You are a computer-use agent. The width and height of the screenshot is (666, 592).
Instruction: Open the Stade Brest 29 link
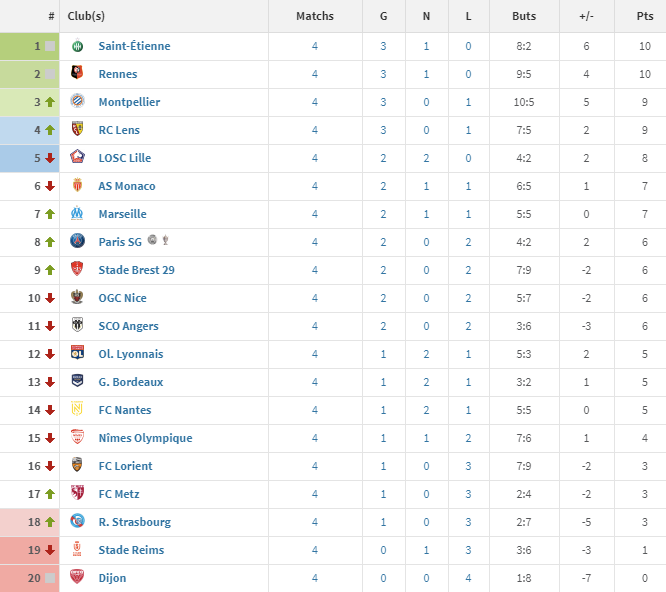136,270
